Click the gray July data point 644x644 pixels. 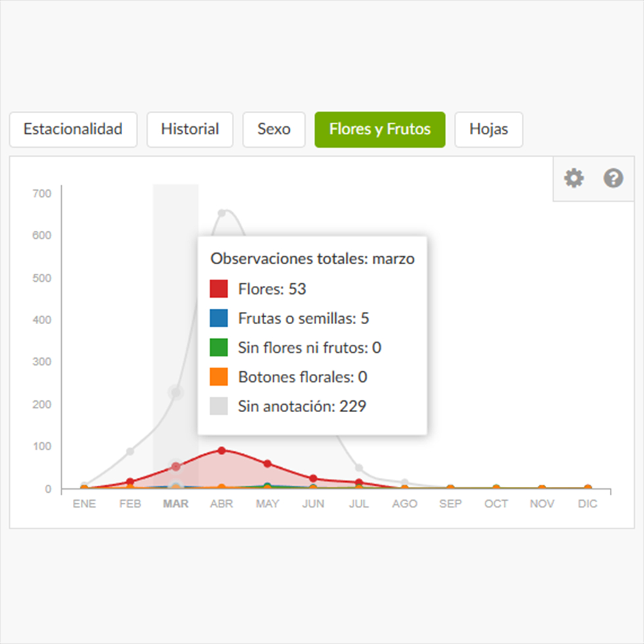point(359,468)
